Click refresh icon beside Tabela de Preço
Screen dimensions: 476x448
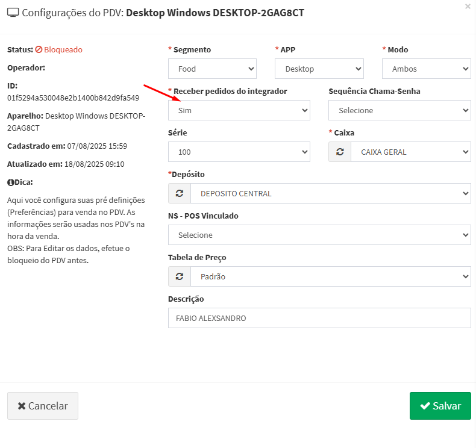click(180, 277)
